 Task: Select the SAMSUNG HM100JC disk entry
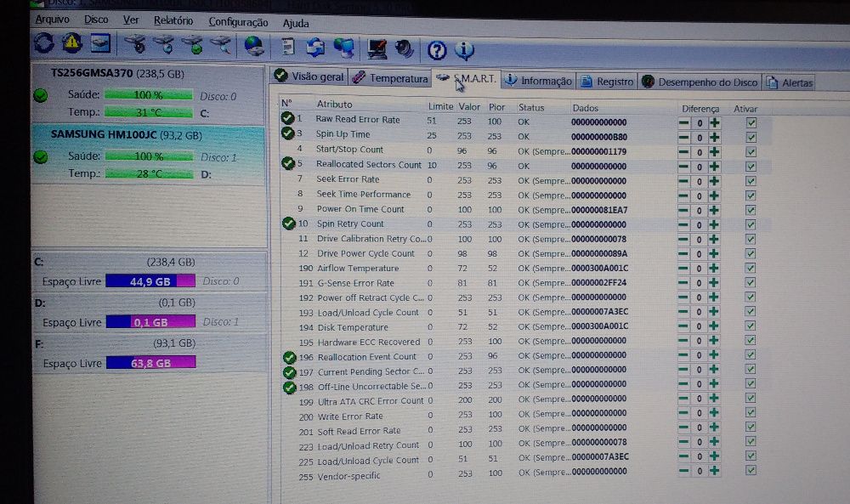[x=149, y=155]
